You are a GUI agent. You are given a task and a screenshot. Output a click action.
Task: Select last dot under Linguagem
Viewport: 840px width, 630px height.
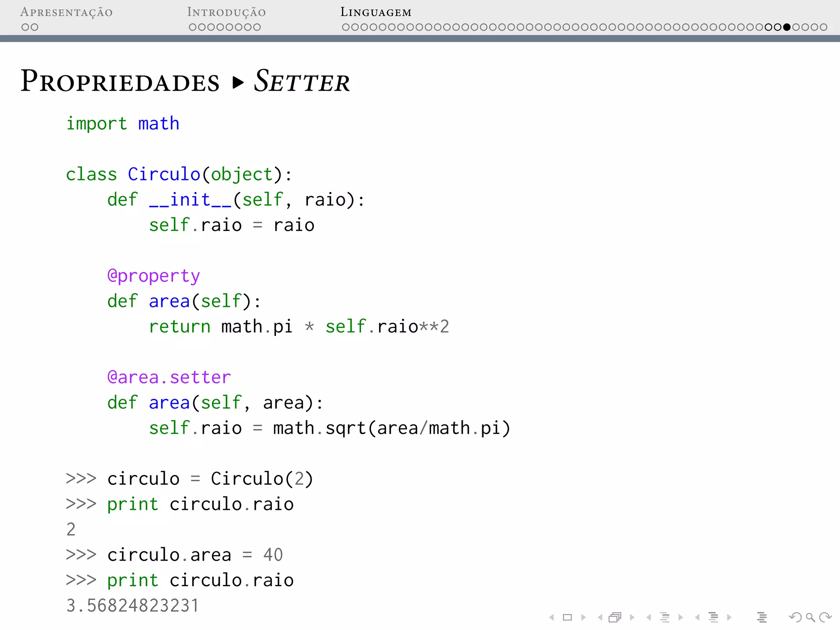tap(823, 27)
